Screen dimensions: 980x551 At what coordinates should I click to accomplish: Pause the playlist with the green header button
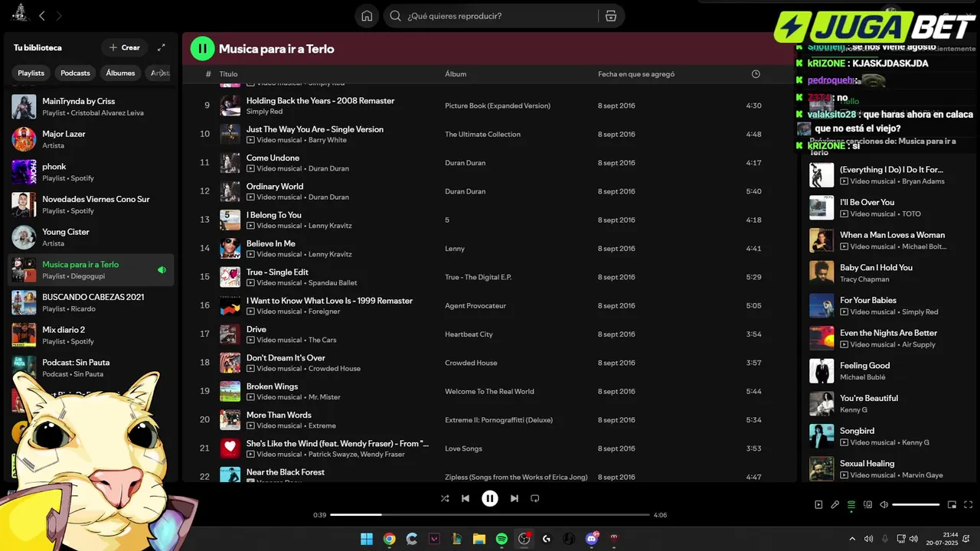click(202, 48)
